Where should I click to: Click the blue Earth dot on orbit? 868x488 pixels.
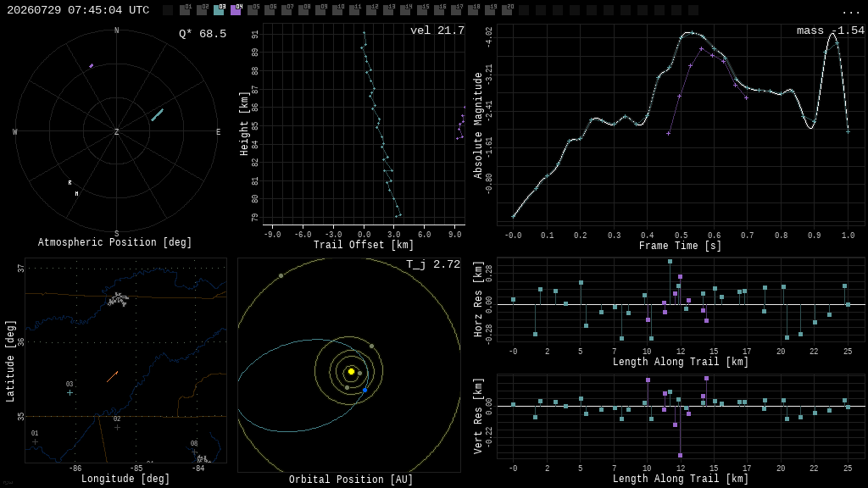(x=364, y=390)
